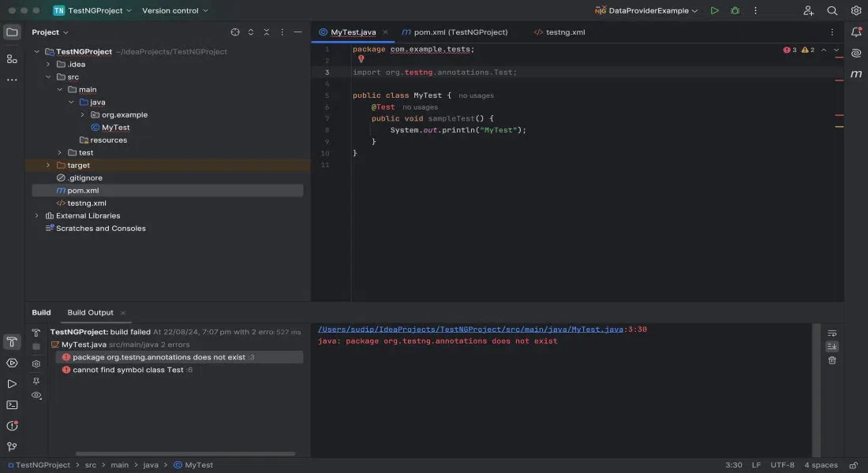Image resolution: width=868 pixels, height=473 pixels.
Task: Toggle Project tool window folder icon
Action: click(x=12, y=32)
